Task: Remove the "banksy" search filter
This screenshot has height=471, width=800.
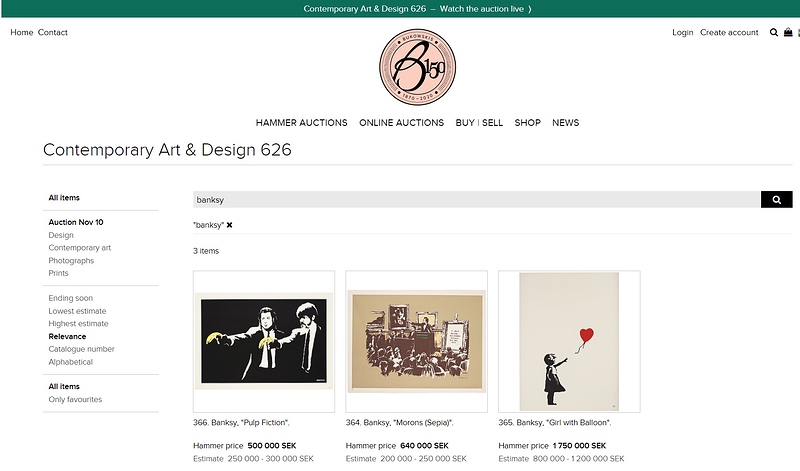Action: [229, 225]
